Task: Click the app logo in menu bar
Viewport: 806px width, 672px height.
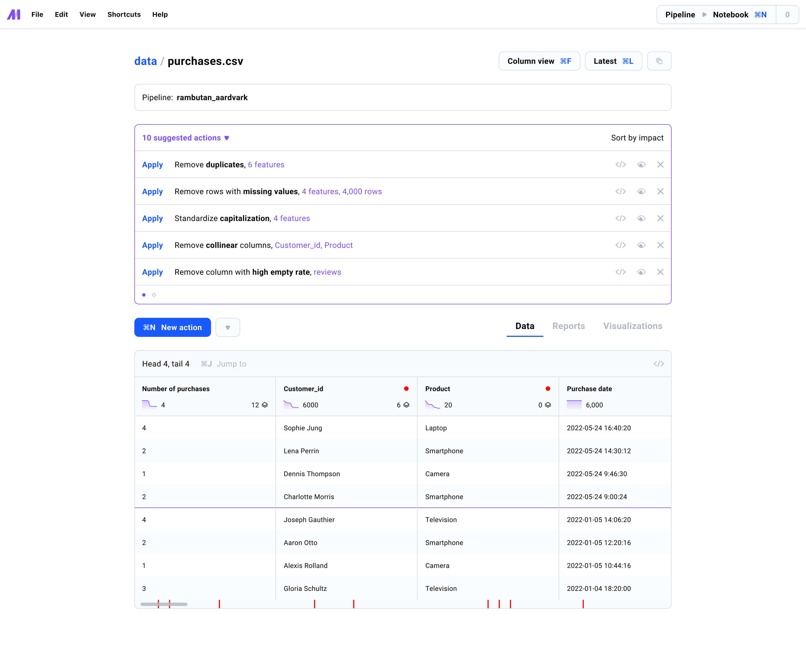Action: point(14,15)
